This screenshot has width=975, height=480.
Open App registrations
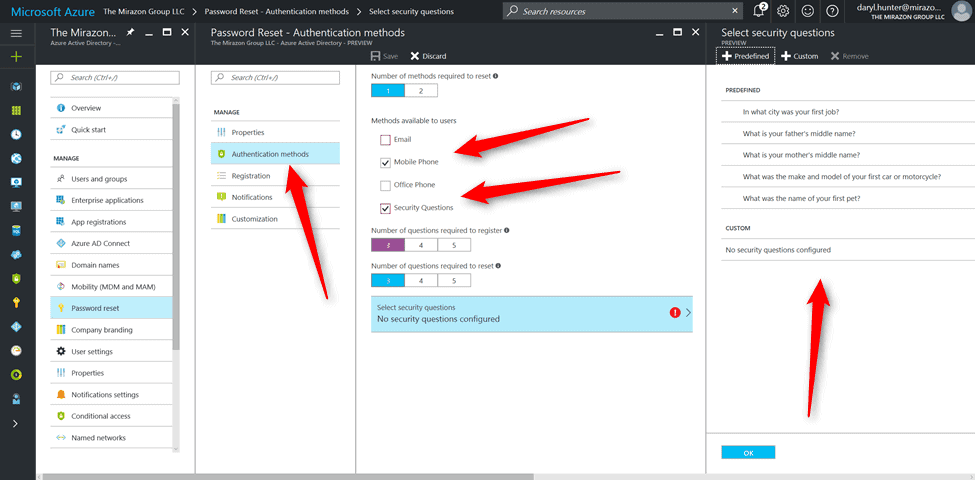pos(111,222)
